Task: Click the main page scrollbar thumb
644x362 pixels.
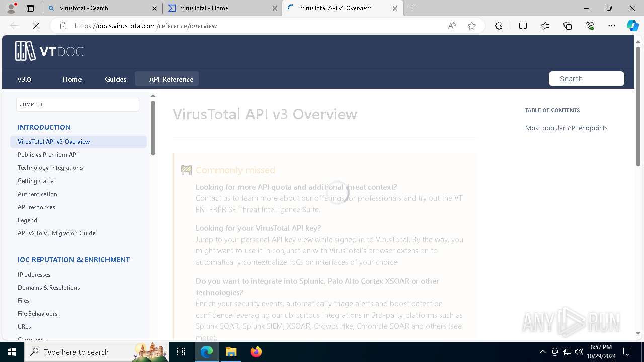Action: [638, 106]
